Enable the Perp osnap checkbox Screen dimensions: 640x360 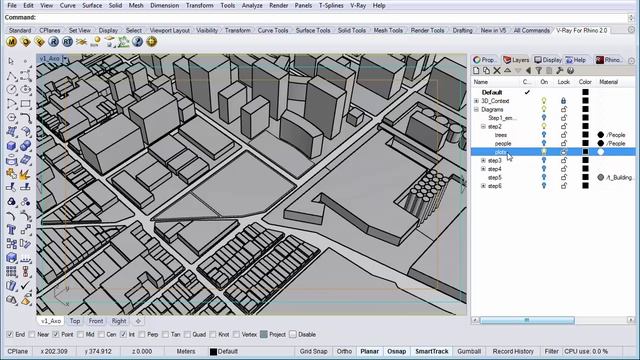coord(142,334)
